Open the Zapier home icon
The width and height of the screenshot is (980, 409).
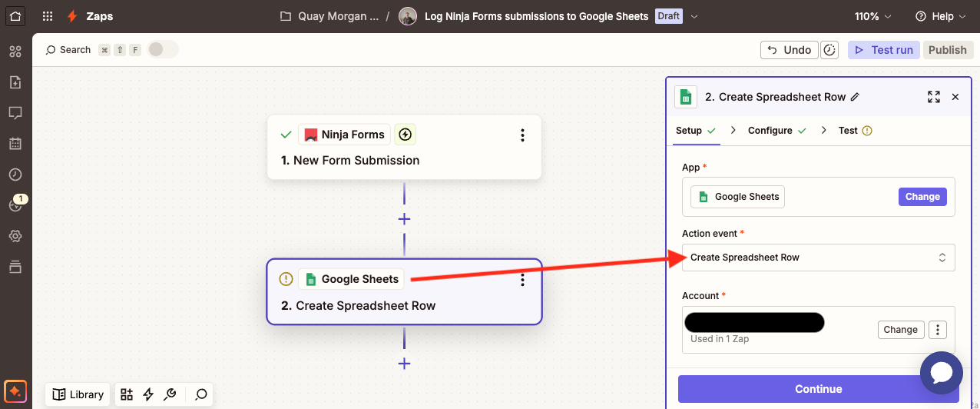coord(15,16)
